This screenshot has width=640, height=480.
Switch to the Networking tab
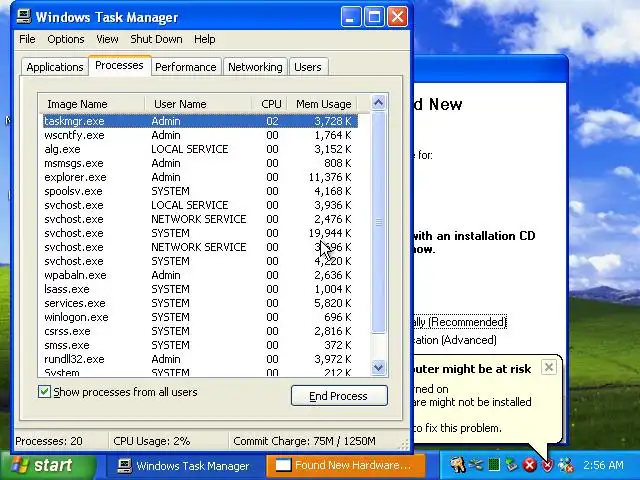click(255, 67)
